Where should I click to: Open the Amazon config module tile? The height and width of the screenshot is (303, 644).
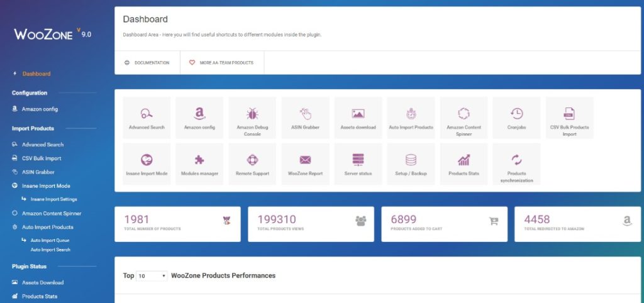coord(199,118)
